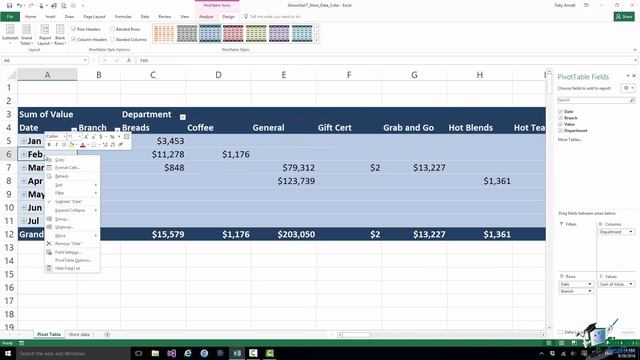
Task: Choose Refresh from the context menu
Action: tap(72, 176)
